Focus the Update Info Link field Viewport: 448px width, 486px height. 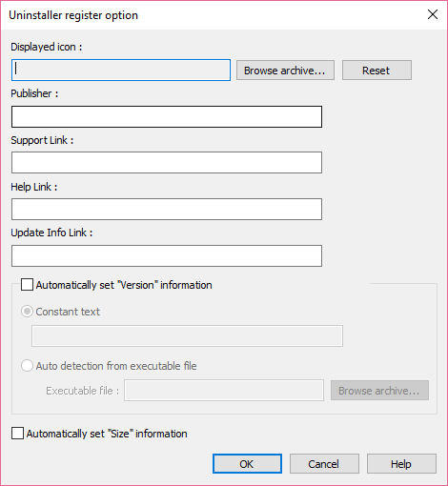[167, 255]
